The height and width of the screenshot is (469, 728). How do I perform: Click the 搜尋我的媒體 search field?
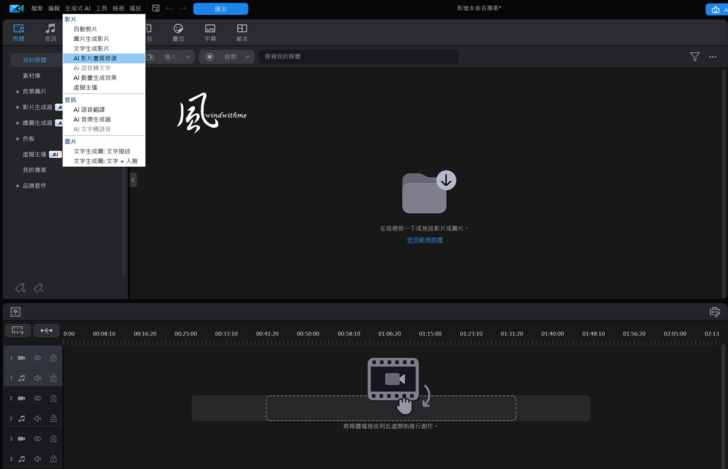(x=355, y=57)
